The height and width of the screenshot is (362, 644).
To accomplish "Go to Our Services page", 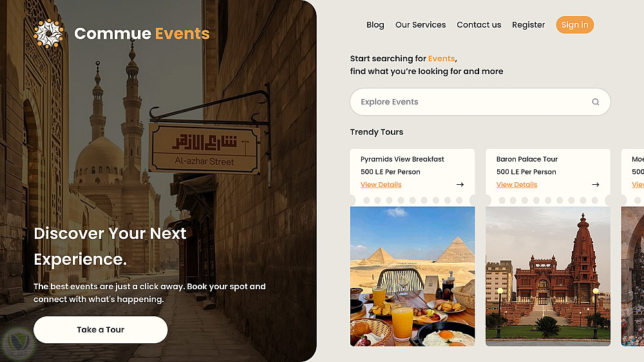I will coord(421,25).
